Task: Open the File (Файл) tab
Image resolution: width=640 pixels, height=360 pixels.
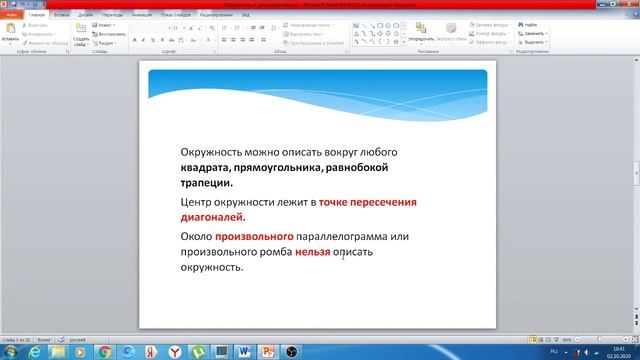Action: pos(11,15)
